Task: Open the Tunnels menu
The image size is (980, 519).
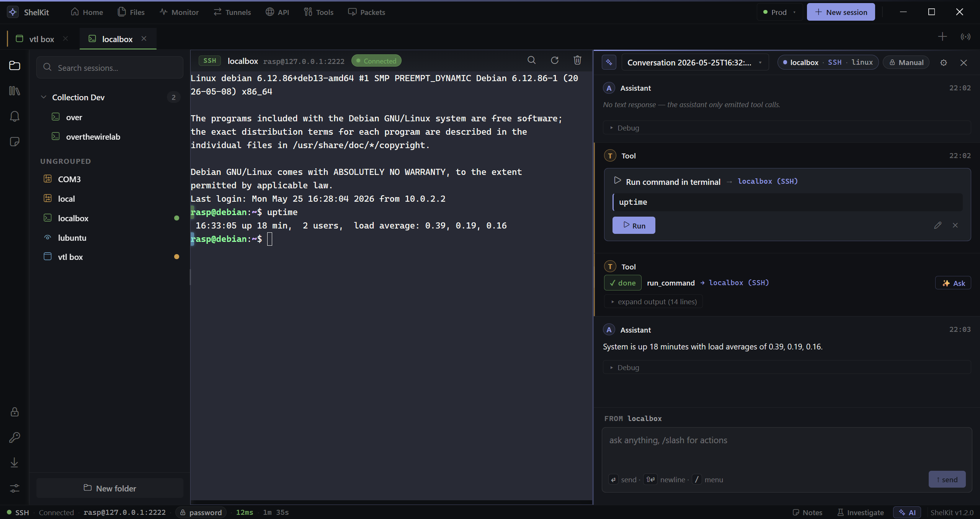Action: pyautogui.click(x=232, y=12)
